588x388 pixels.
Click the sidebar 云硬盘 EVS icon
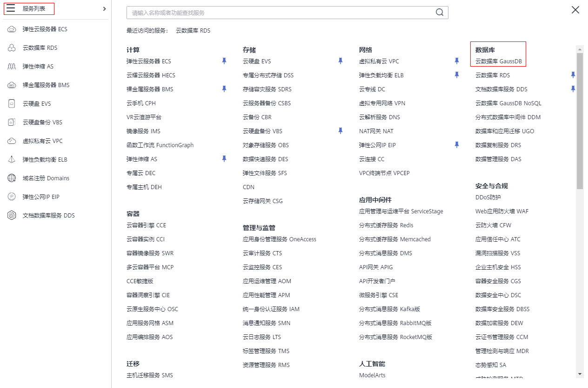[12, 103]
